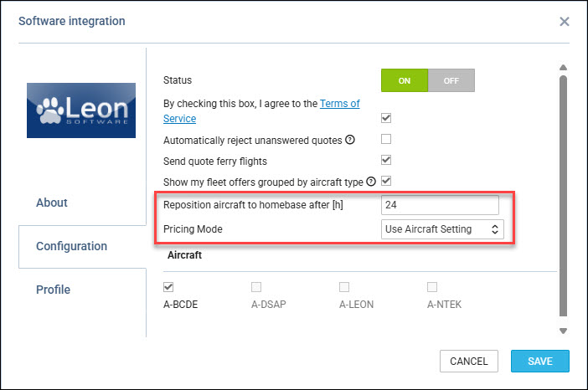This screenshot has width=588, height=390.
Task: Check the A-NTEK aircraft checkbox
Action: coord(432,287)
